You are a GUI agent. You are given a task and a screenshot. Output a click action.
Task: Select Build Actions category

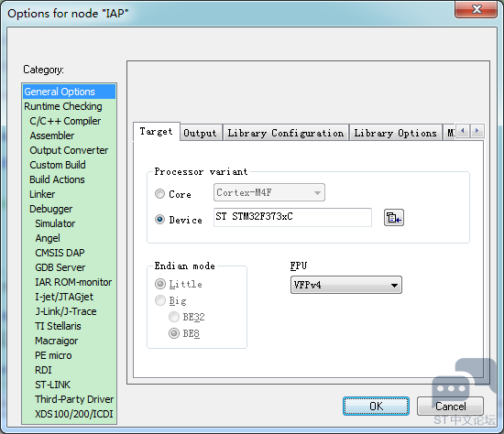click(x=69, y=179)
